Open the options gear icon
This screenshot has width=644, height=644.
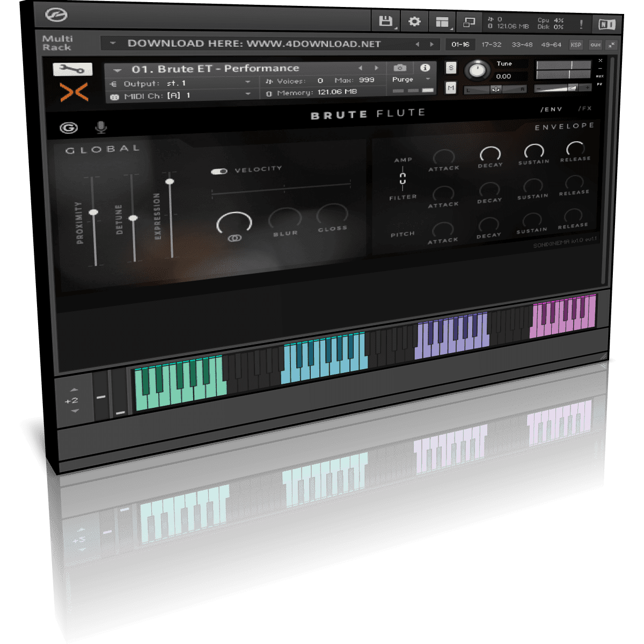point(414,21)
